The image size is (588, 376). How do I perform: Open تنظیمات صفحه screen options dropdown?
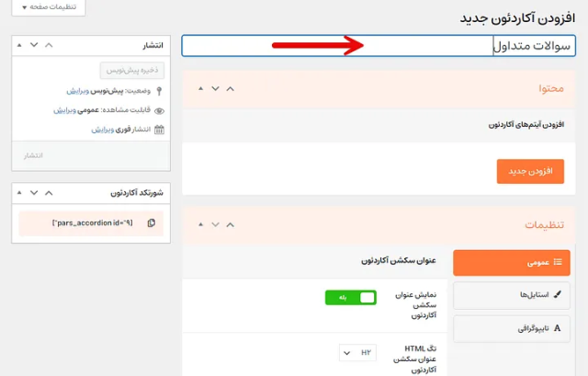pyautogui.click(x=49, y=7)
